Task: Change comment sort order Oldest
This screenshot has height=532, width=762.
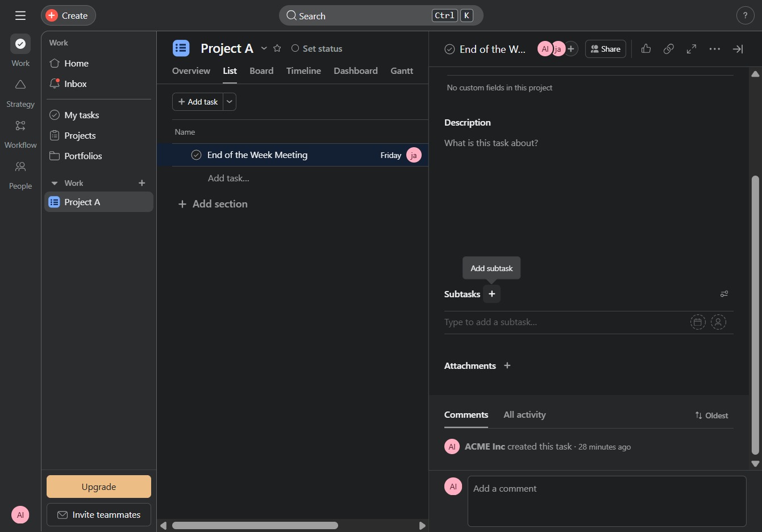Action: pos(711,415)
